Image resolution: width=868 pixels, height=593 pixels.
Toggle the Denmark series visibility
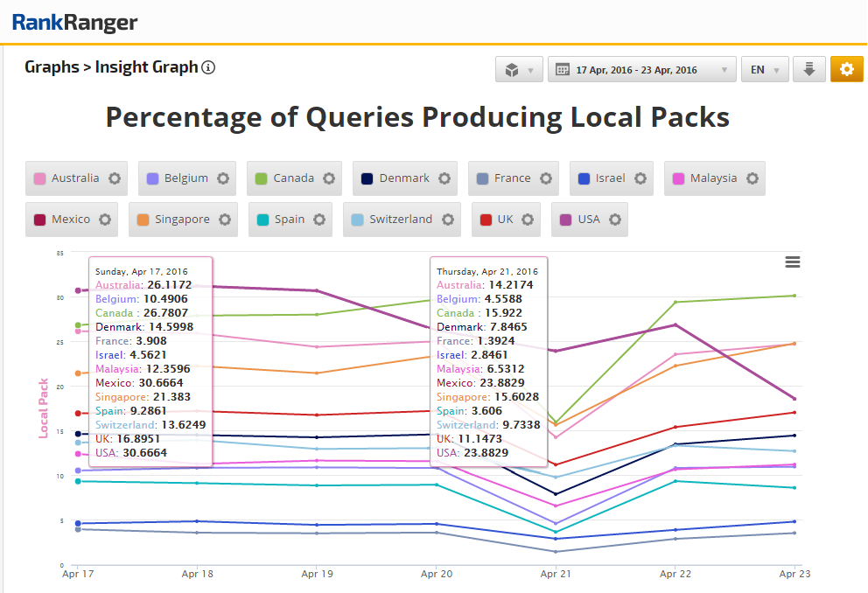point(403,178)
